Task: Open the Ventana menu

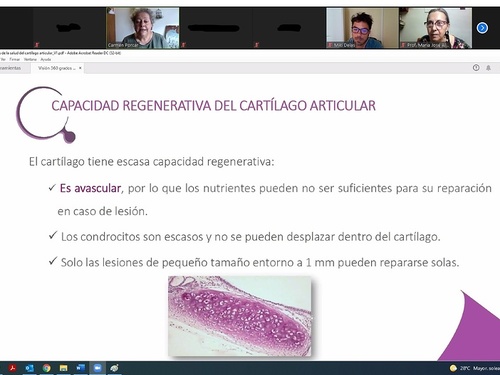Action: click(x=30, y=59)
